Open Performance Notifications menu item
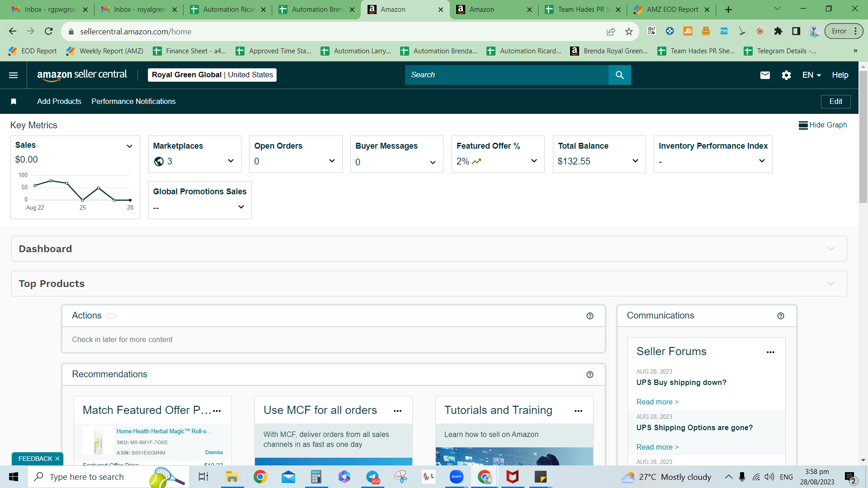868x488 pixels. pos(133,102)
